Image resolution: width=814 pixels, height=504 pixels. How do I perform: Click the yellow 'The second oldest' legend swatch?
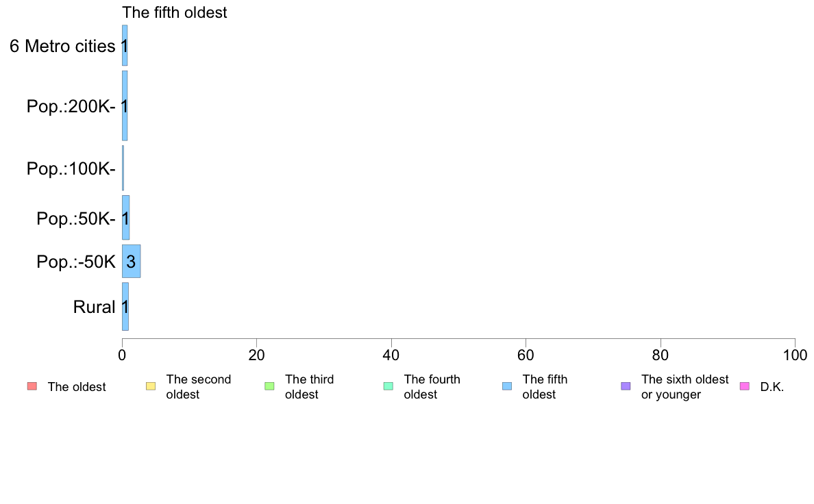[x=151, y=386]
